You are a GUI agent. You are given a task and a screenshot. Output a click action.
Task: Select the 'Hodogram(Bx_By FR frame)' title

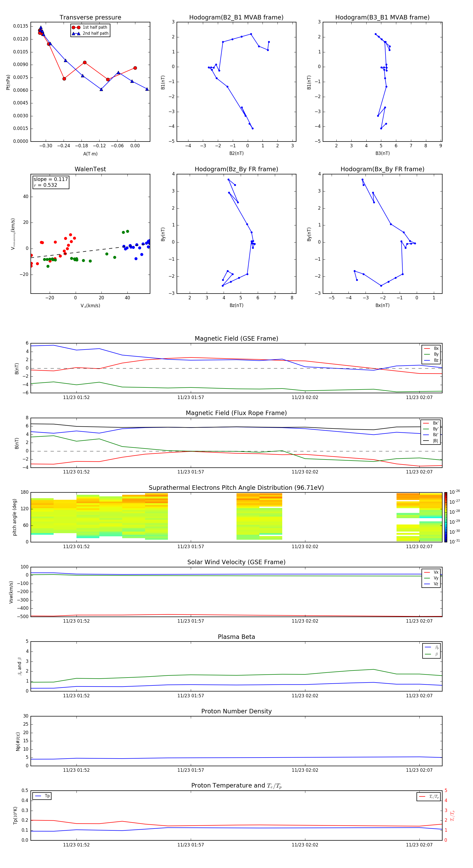tap(382, 169)
